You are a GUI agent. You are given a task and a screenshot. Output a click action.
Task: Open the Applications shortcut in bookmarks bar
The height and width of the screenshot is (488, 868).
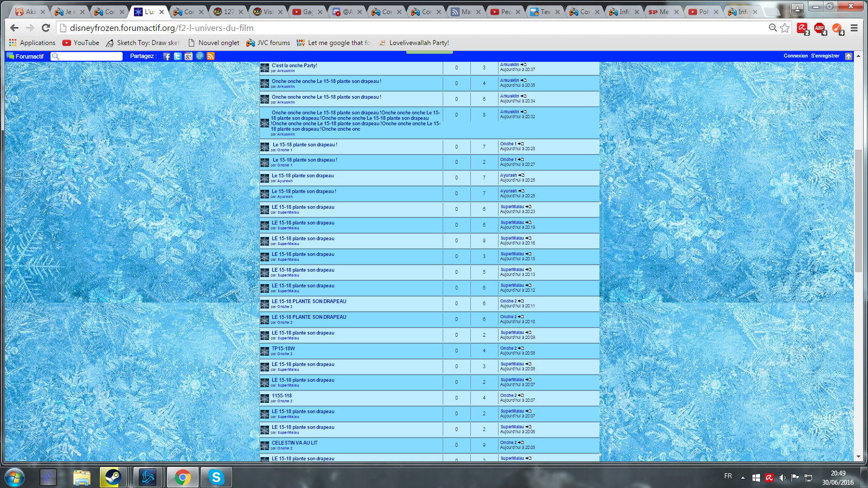coord(32,43)
